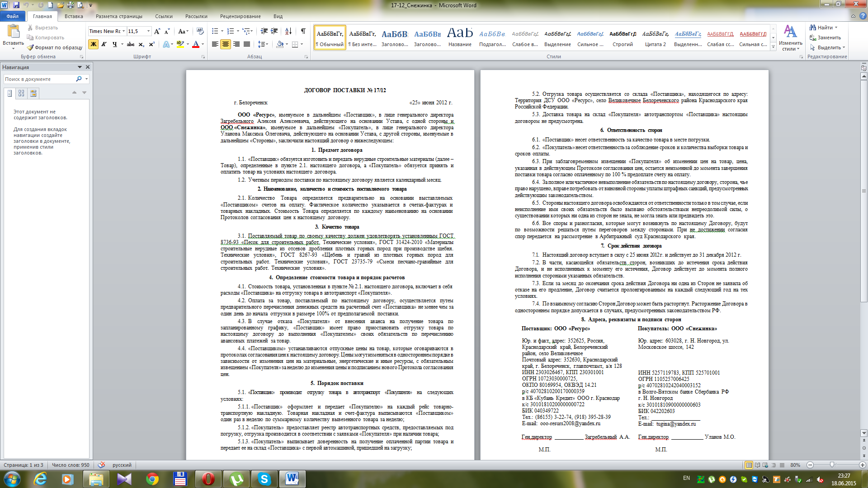The image size is (868, 488).
Task: Switch to Draft view in status bar
Action: [x=782, y=465]
